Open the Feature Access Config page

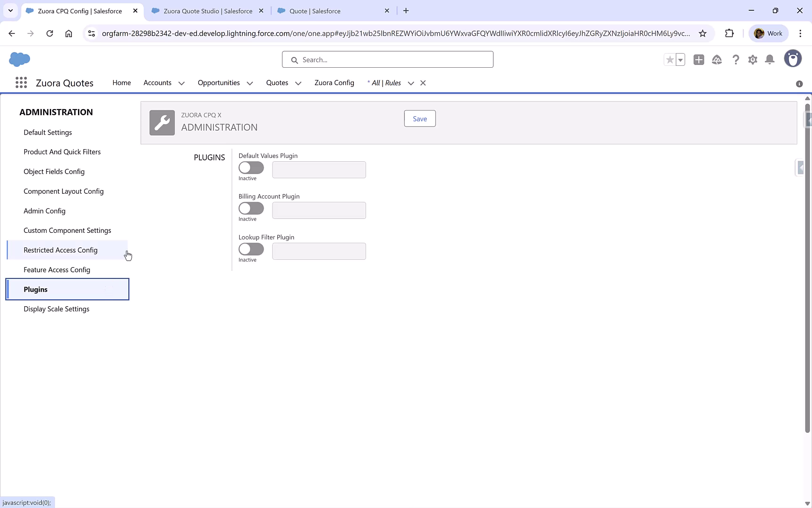(x=57, y=270)
